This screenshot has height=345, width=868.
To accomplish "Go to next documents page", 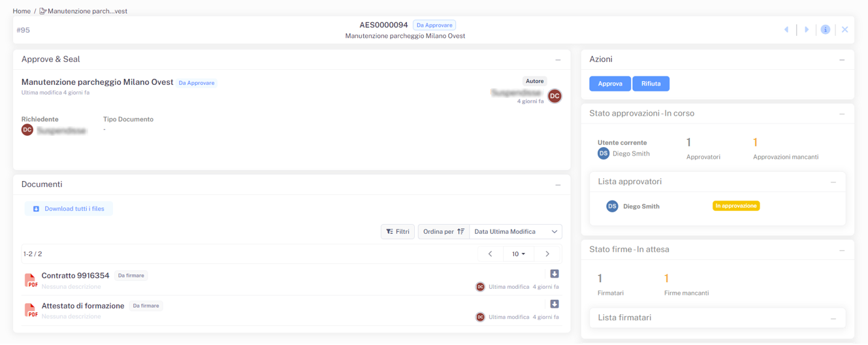I will pyautogui.click(x=547, y=254).
